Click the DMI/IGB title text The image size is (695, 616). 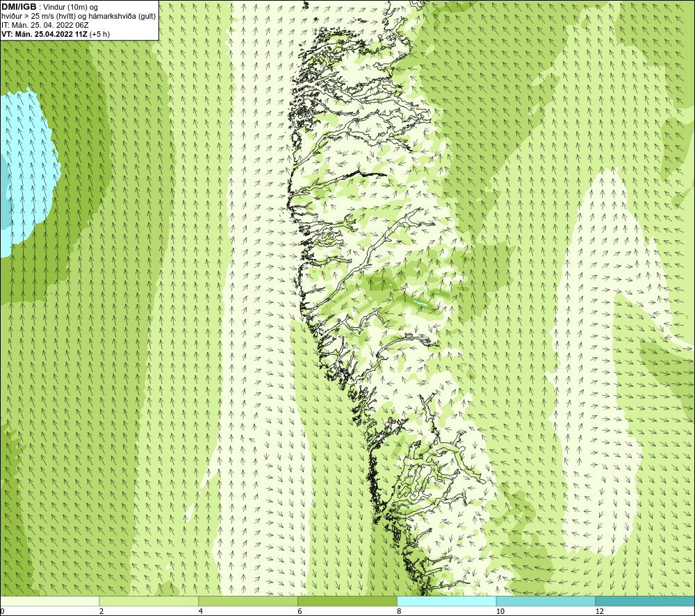pos(19,7)
